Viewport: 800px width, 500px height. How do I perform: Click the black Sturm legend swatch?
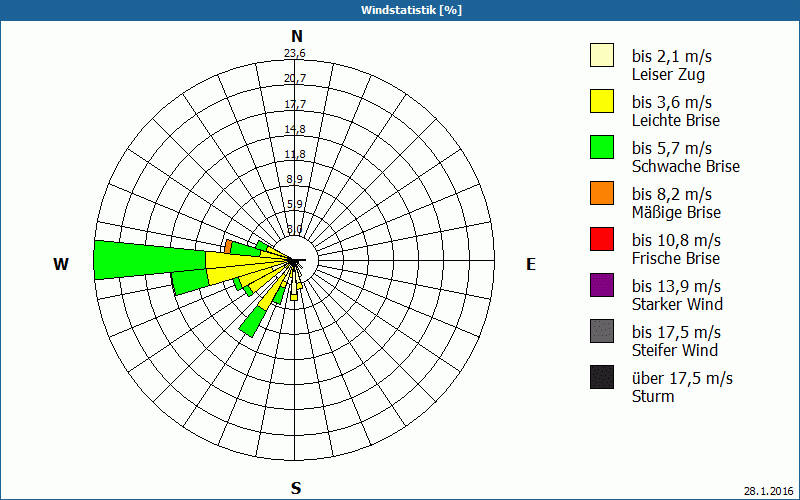tap(602, 377)
